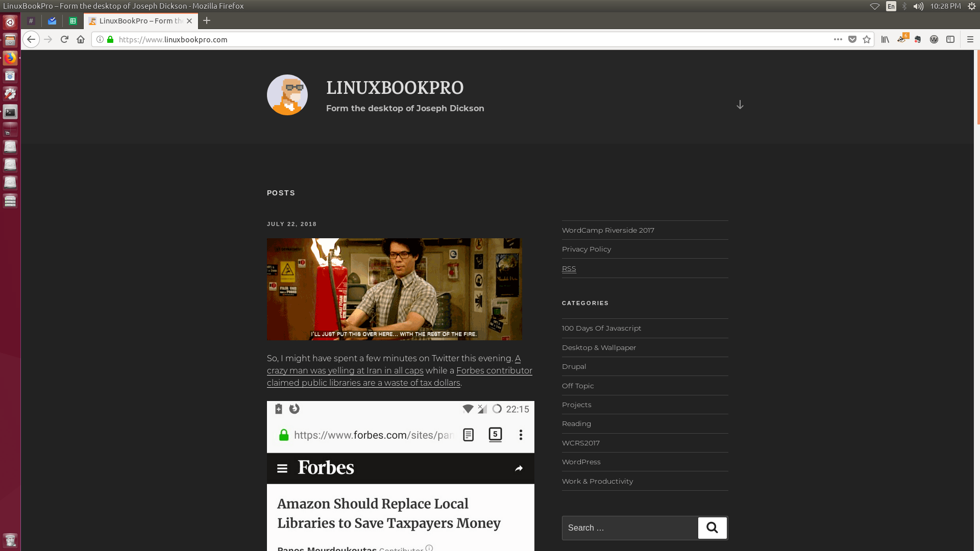Open the RSS feed link

point(569,269)
